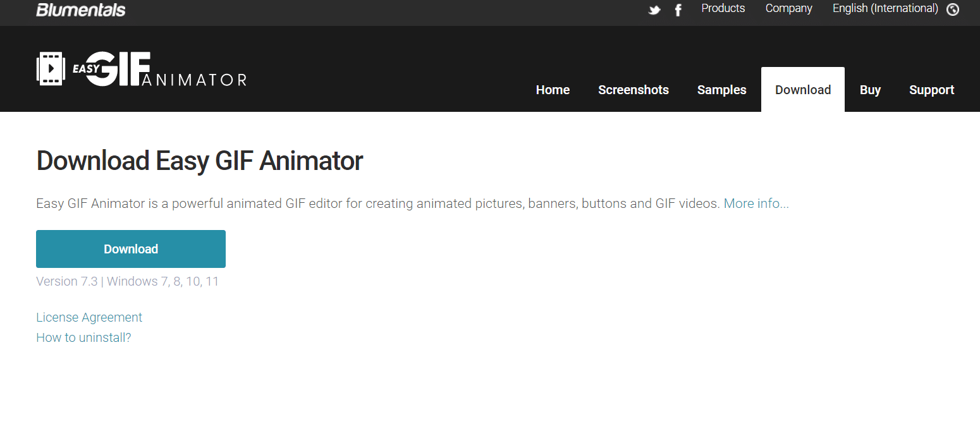Go to the Home tab
980x424 pixels.
pyautogui.click(x=553, y=90)
